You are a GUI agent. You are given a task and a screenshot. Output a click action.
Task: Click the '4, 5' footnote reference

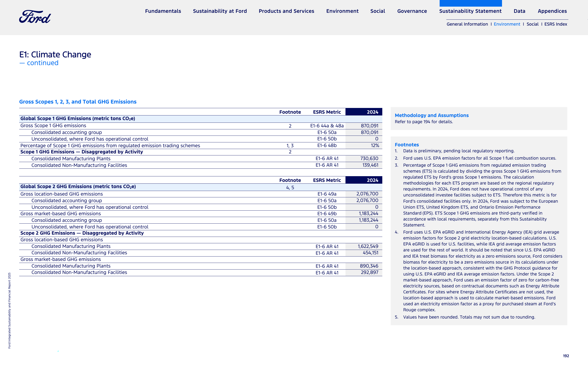click(290, 188)
